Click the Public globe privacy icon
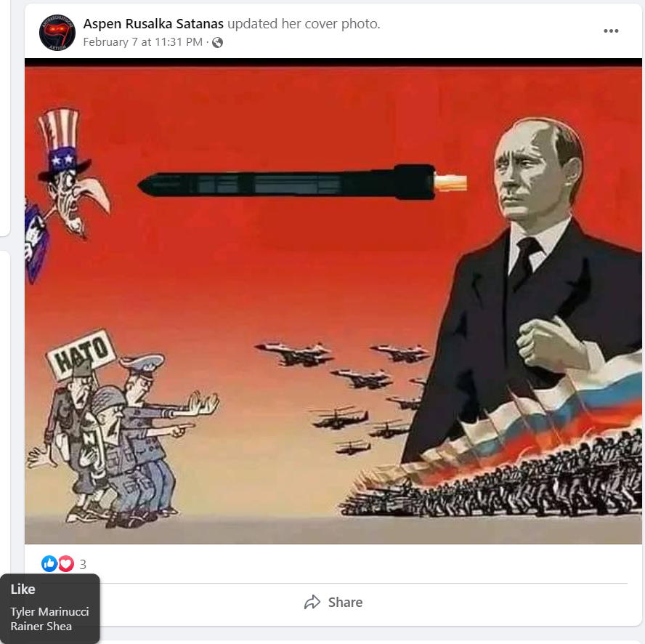 click(218, 42)
